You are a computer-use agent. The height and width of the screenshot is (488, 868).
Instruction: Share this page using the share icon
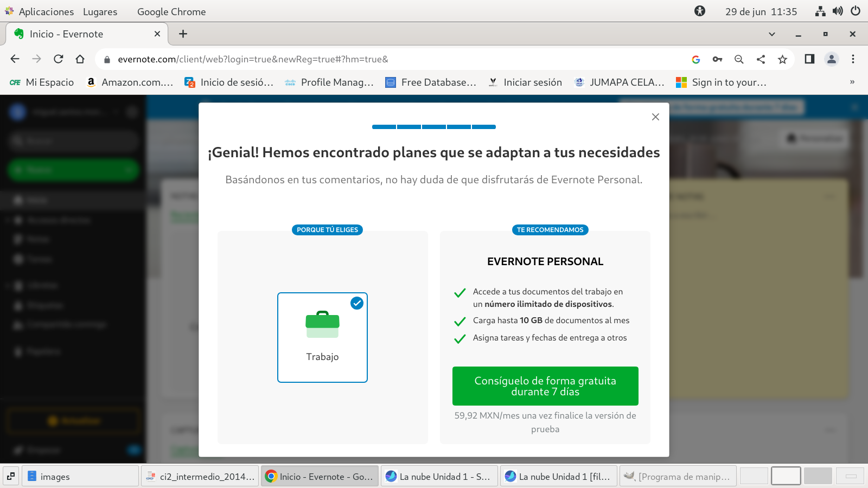click(x=761, y=59)
